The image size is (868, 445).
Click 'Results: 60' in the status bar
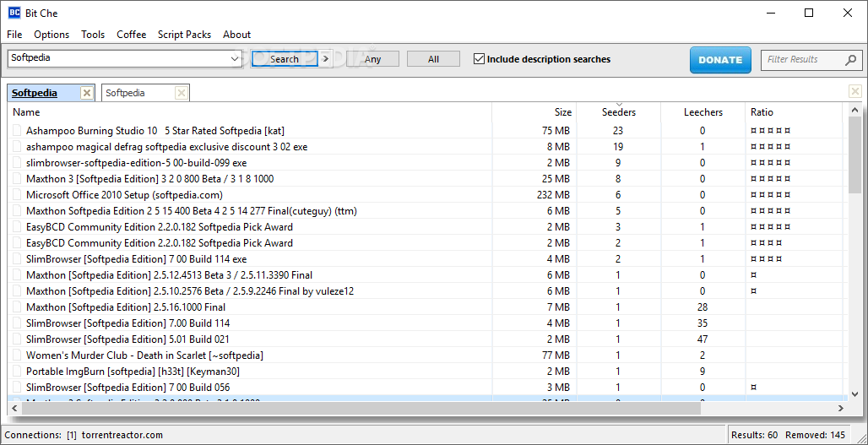coord(755,435)
